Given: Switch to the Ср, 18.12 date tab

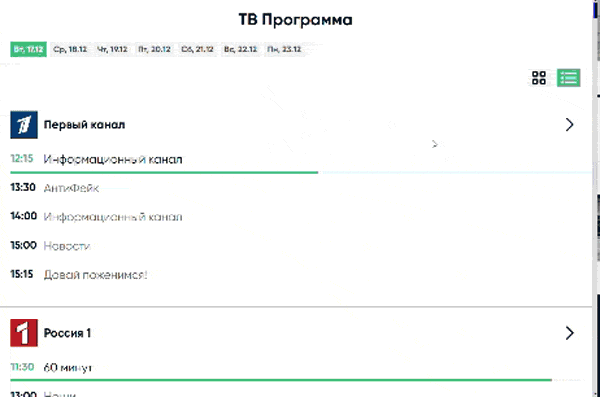Looking at the screenshot, I should coord(70,49).
